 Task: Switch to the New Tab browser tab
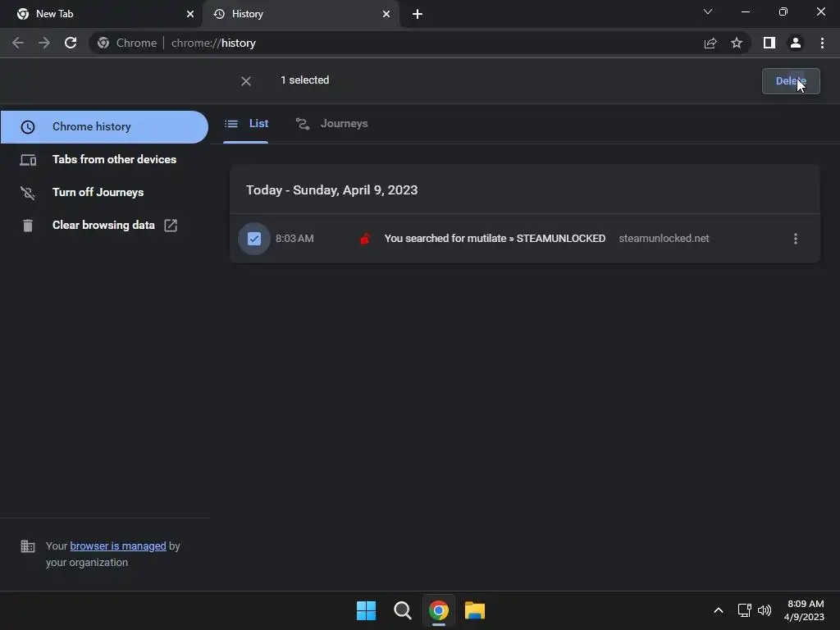(101, 14)
